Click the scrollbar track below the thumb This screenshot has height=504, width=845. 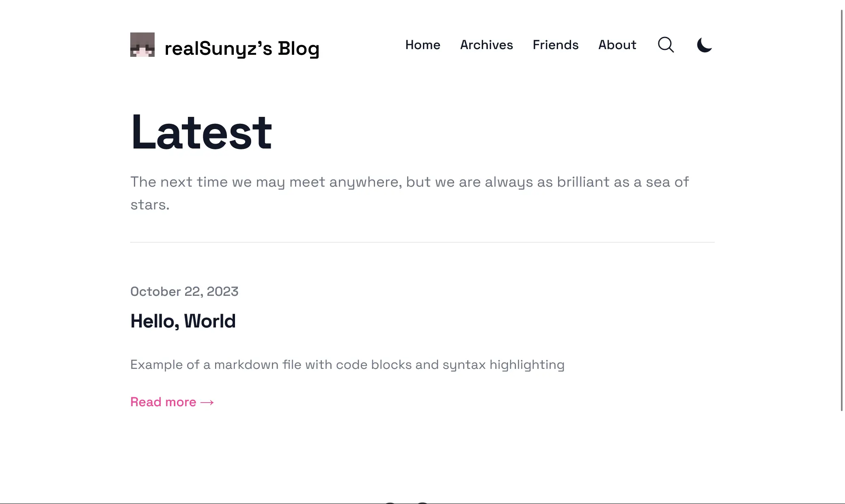coord(842,454)
